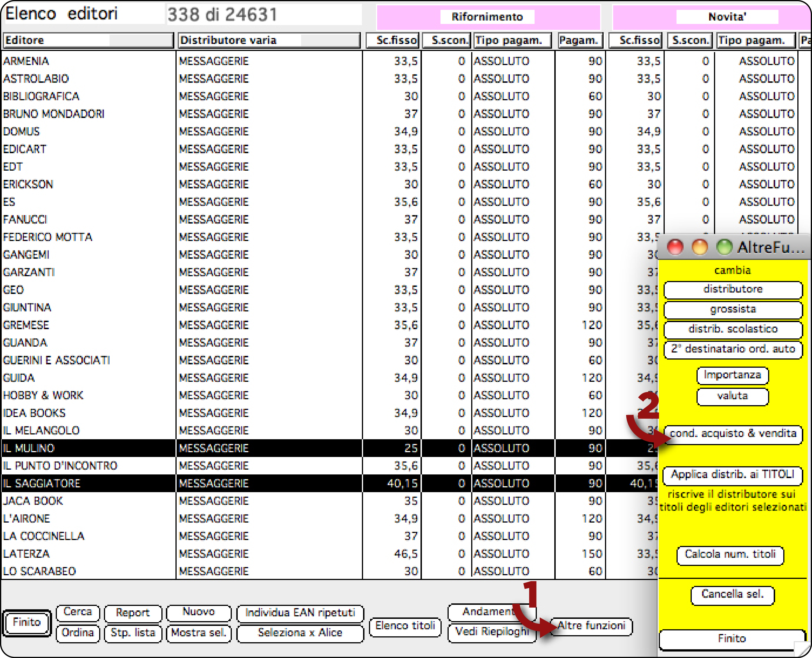
Task: Click the Novita' section label
Action: (727, 17)
